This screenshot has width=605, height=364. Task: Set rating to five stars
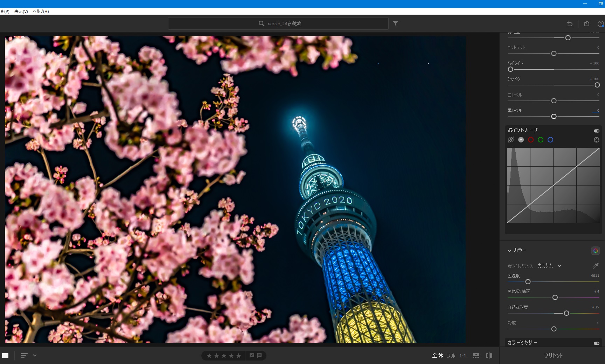238,356
